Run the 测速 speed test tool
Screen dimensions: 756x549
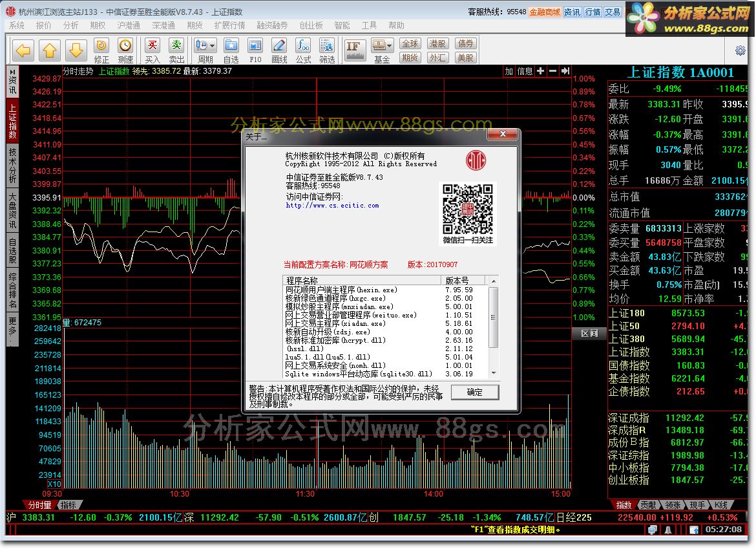[125, 50]
